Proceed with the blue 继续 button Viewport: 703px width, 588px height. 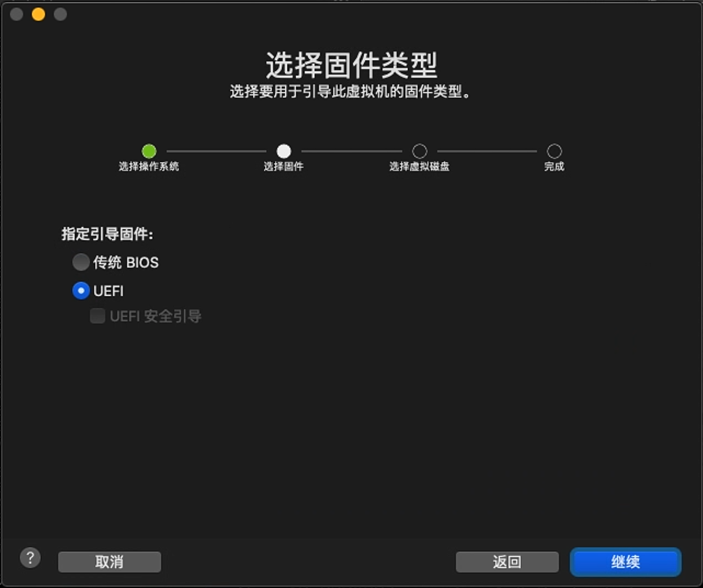(626, 562)
